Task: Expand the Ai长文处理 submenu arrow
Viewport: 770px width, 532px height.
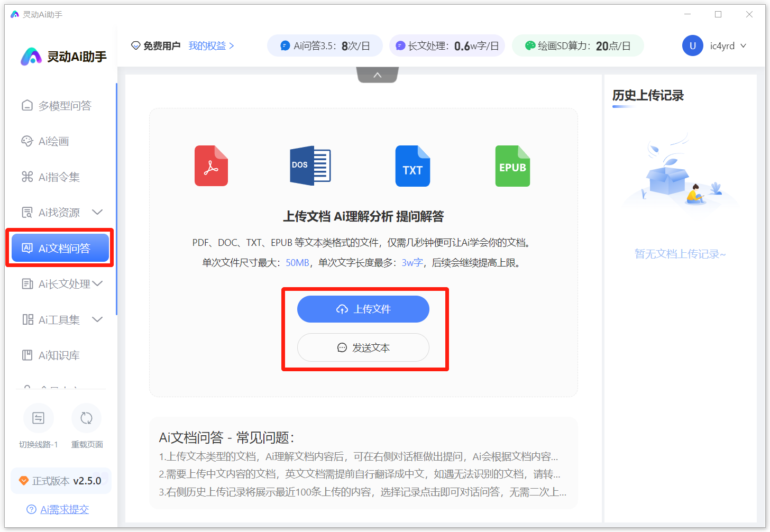Action: click(97, 284)
